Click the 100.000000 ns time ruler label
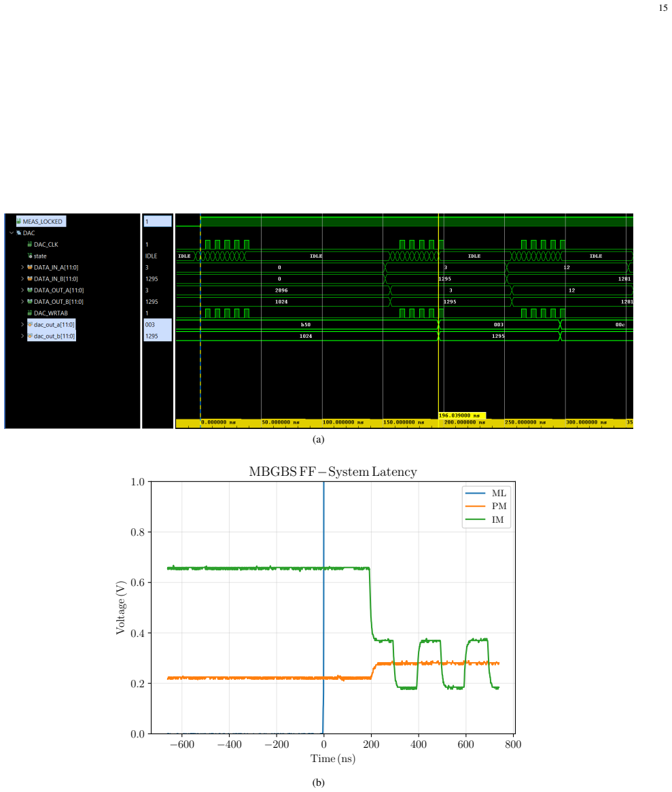This screenshot has height=792, width=672. coord(343,422)
